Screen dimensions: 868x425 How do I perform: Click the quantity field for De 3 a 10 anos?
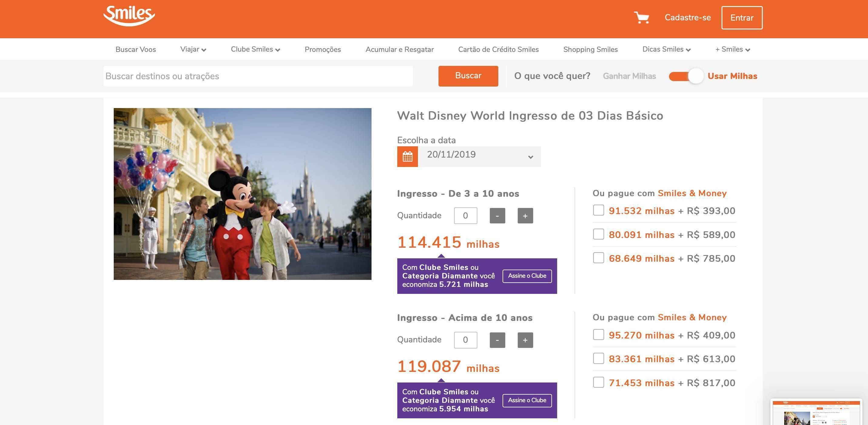[x=465, y=216]
